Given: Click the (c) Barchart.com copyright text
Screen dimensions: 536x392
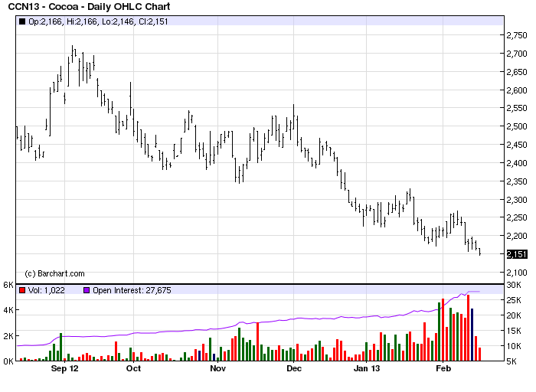Looking at the screenshot, I should (x=54, y=273).
